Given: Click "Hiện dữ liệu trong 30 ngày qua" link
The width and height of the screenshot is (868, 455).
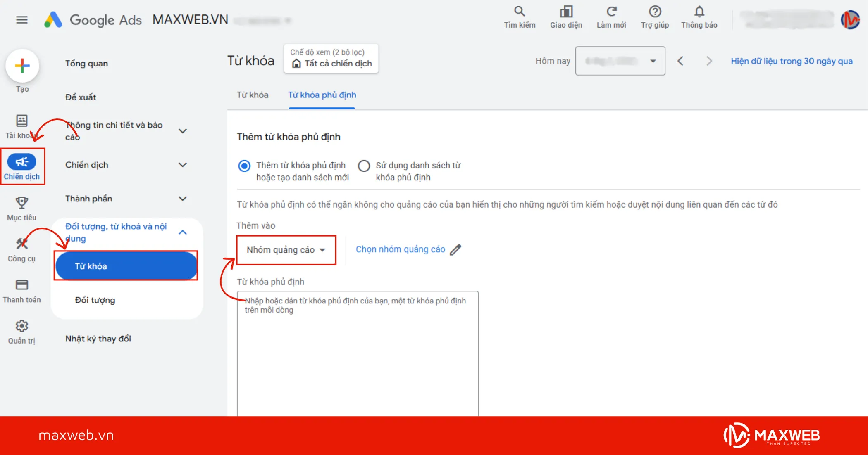Looking at the screenshot, I should point(791,61).
